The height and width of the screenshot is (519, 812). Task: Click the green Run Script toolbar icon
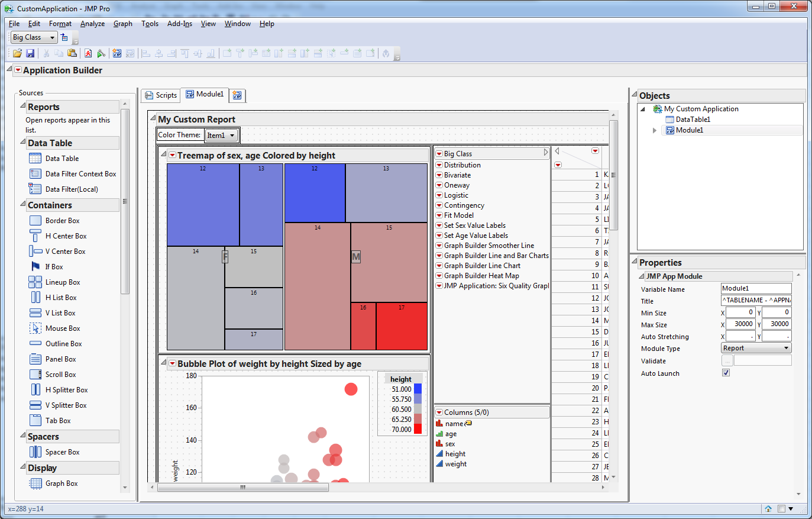pos(100,53)
